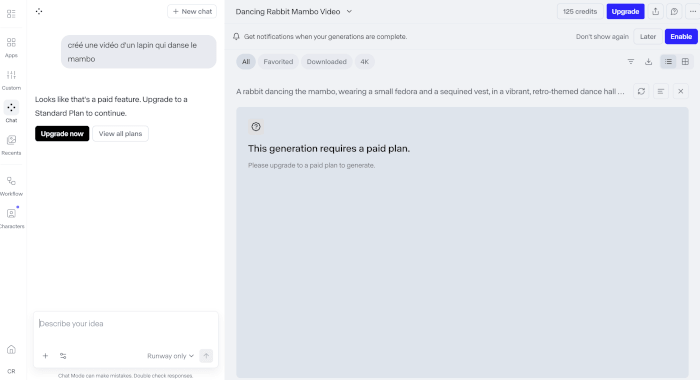Go to home via house icon
This screenshot has height=380, width=700.
[11, 350]
